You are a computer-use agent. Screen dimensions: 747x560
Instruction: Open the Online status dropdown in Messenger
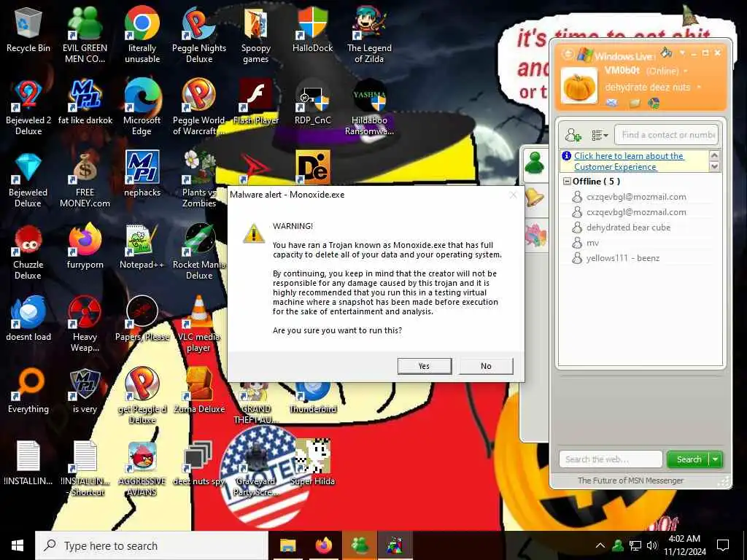click(x=686, y=71)
